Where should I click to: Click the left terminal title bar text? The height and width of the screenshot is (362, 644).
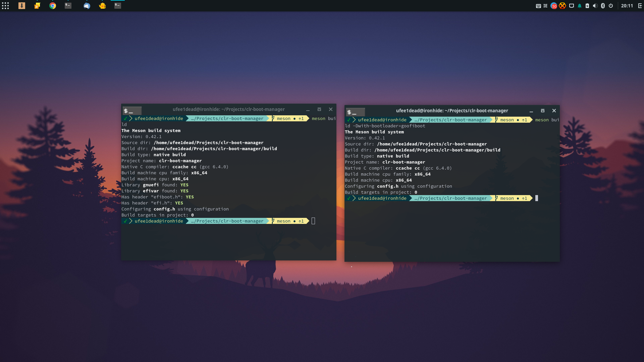(x=229, y=109)
